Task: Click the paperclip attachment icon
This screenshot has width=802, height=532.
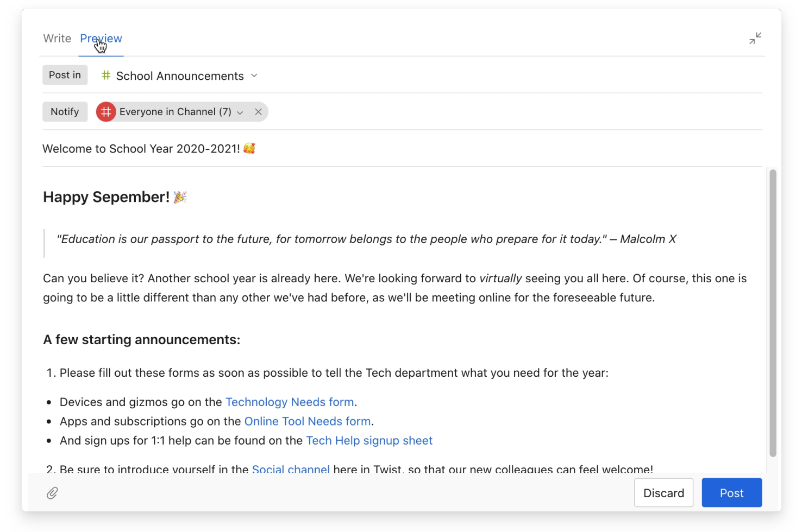Action: point(52,493)
